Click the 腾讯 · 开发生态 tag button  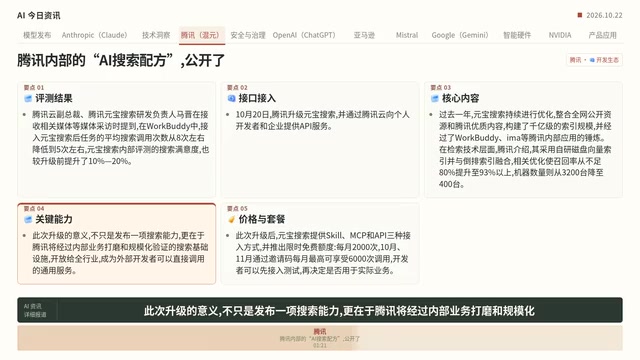click(x=594, y=60)
